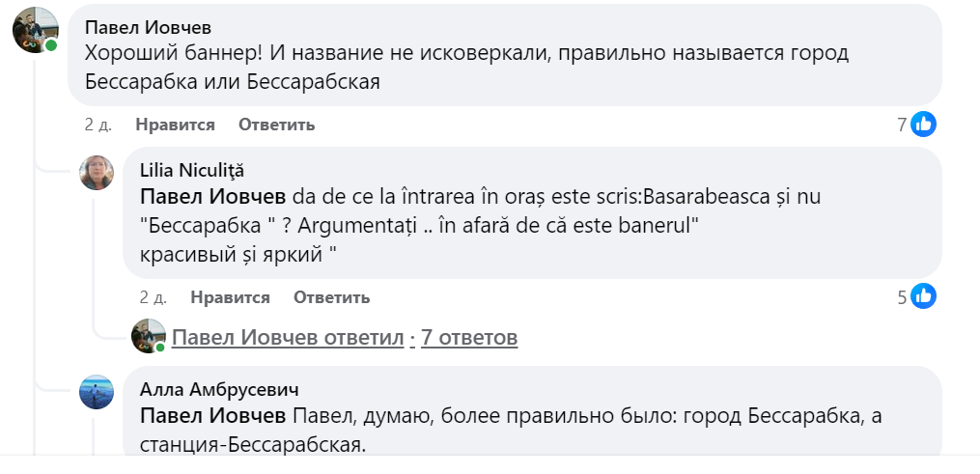
Task: Click Павел Иовчев's profile picture at top
Action: pos(35,31)
